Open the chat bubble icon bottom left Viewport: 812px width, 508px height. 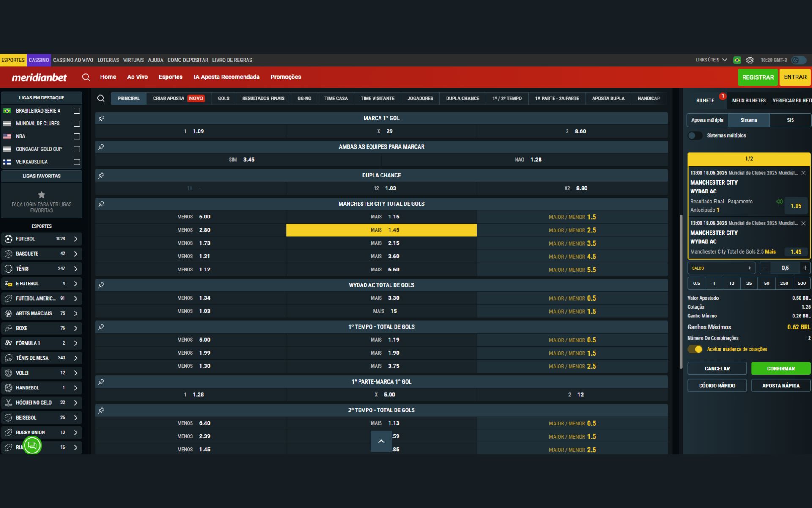point(32,446)
